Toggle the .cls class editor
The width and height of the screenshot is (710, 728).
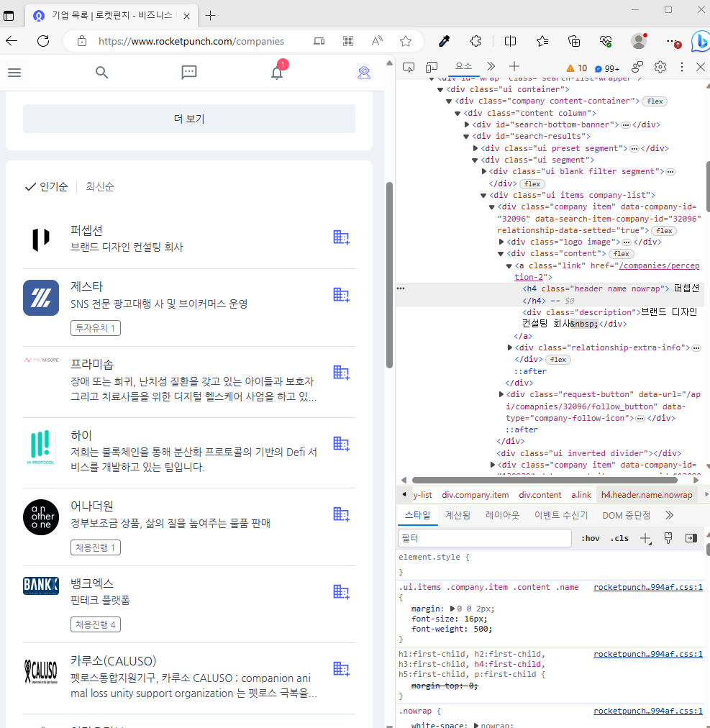(619, 538)
